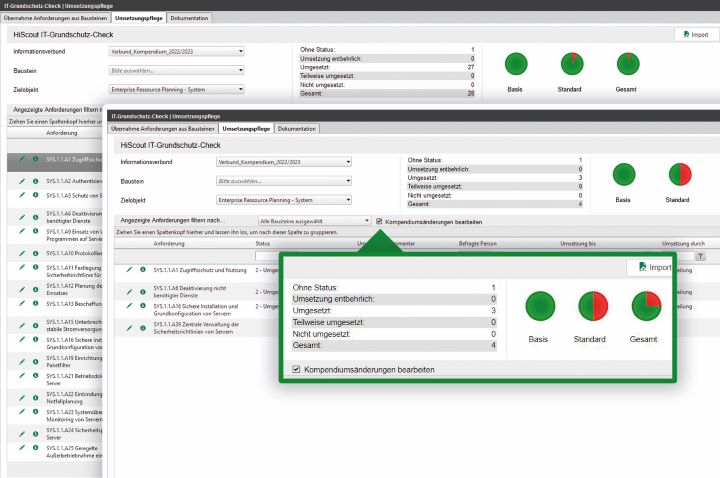Edit SYS.1.1.A6 row in back window via pencil
Screen dimensions: 720x478
coord(22,217)
